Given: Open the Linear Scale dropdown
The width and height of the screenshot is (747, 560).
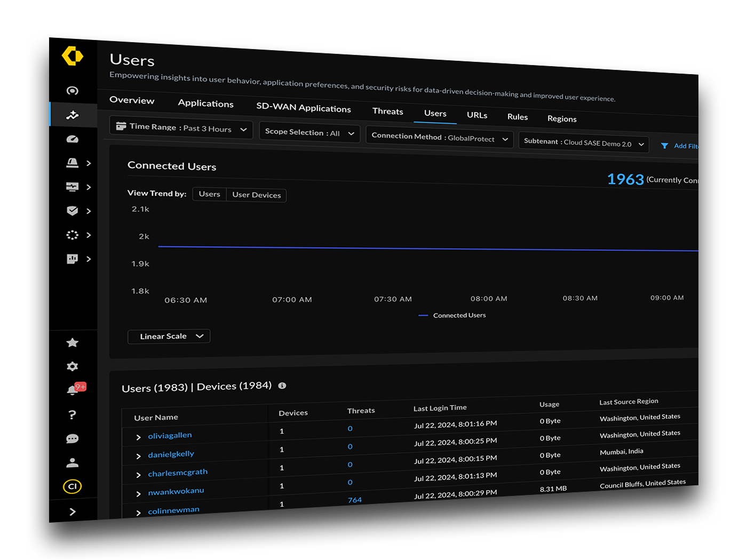Looking at the screenshot, I should point(169,336).
